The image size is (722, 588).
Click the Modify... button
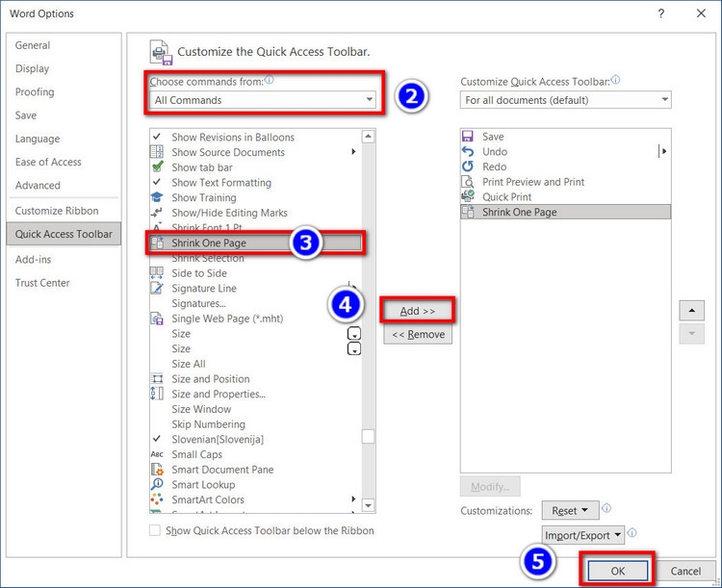pyautogui.click(x=490, y=487)
